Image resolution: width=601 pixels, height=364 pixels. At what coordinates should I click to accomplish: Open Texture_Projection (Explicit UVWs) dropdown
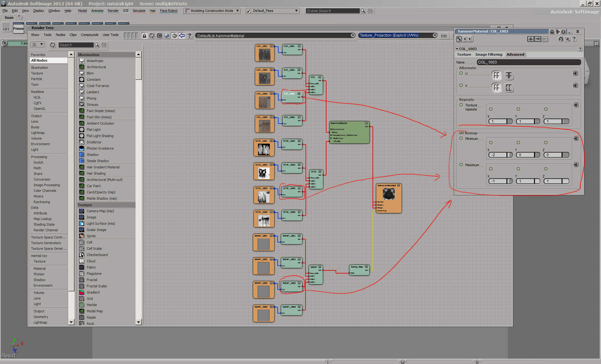pyautogui.click(x=435, y=35)
